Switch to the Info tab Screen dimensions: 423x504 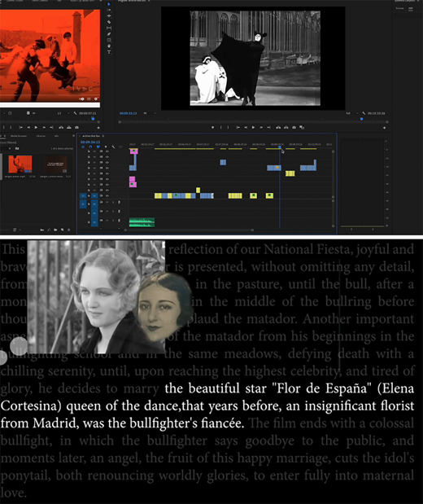[x=56, y=136]
